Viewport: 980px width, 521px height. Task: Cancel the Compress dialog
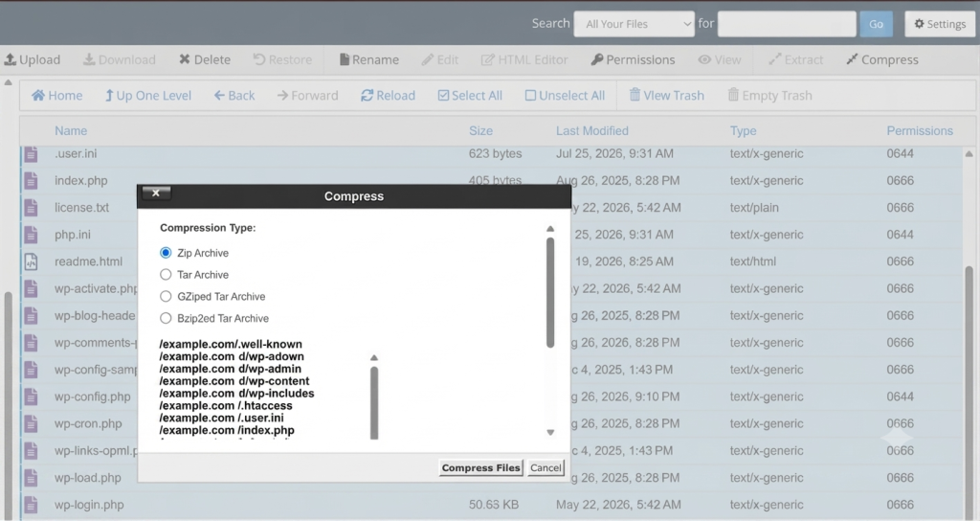coord(546,467)
